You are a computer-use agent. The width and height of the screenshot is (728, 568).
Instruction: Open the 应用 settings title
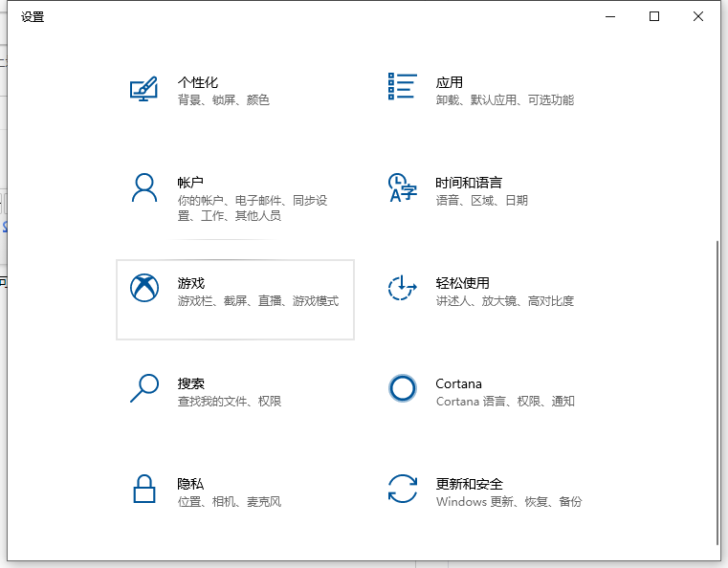pyautogui.click(x=449, y=82)
